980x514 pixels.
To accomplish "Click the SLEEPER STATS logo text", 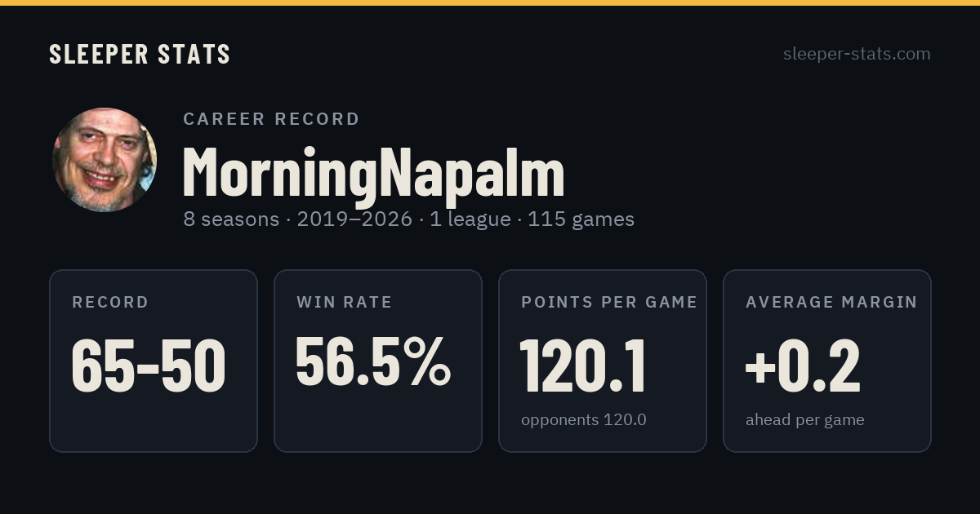I will (140, 54).
